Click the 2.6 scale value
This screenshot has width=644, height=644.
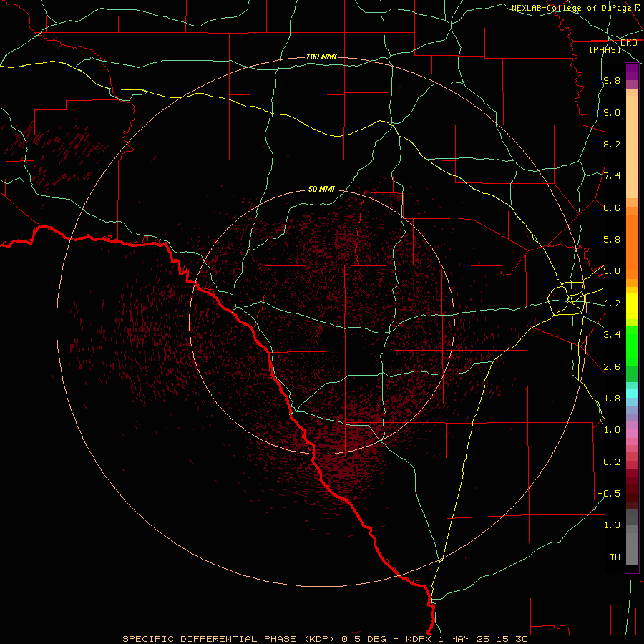[x=612, y=367]
